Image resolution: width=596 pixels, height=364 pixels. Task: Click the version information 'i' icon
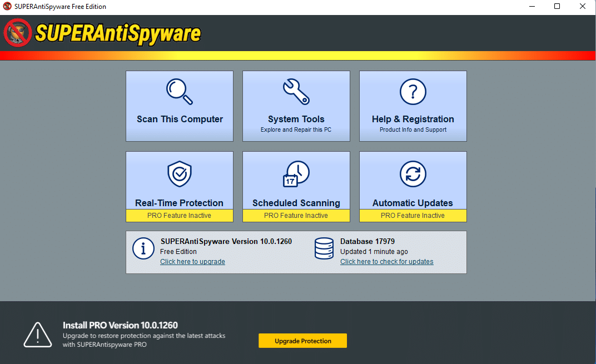coord(143,248)
